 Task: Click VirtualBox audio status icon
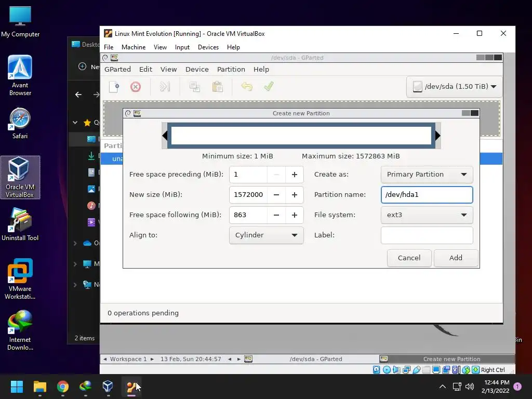coord(396,370)
